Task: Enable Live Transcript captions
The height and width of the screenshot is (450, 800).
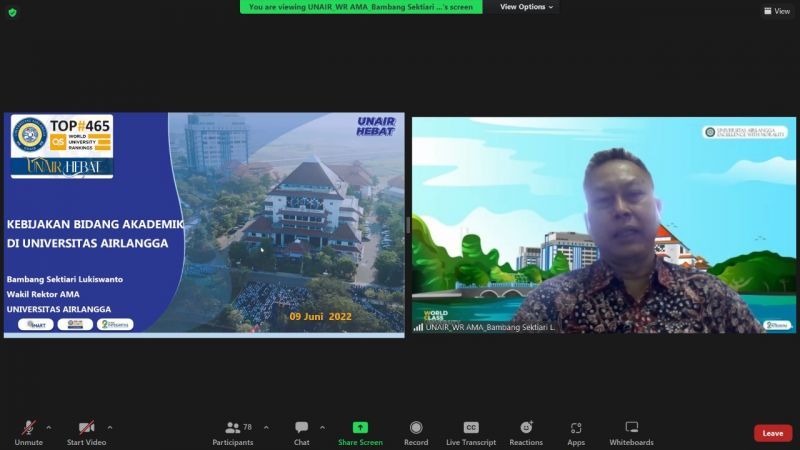Action: click(471, 433)
